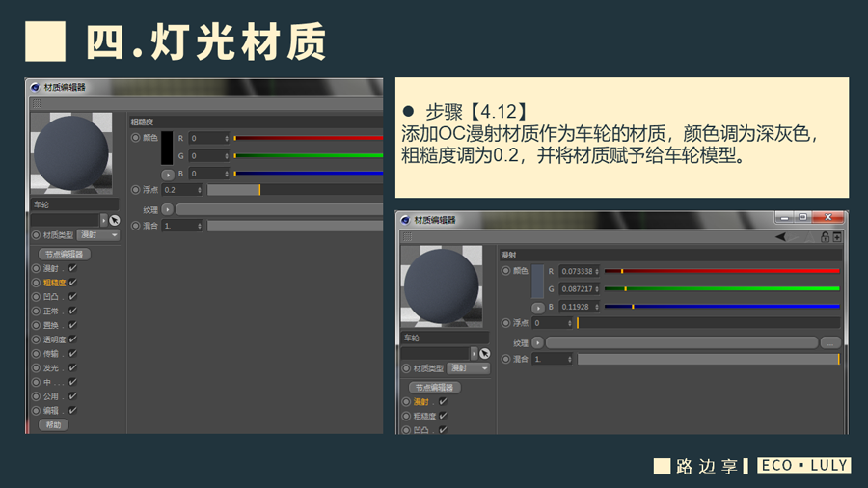The height and width of the screenshot is (488, 868).
Task: Toggle the 置换 channel checkbox
Action: [x=72, y=325]
